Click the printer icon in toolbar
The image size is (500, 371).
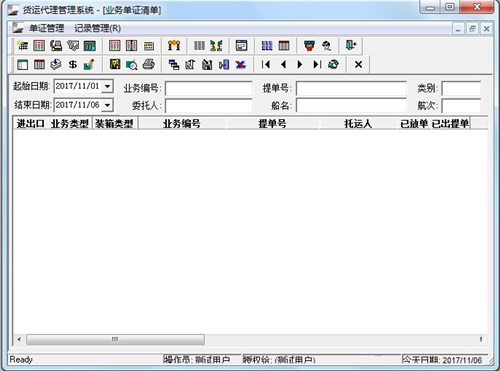(149, 64)
